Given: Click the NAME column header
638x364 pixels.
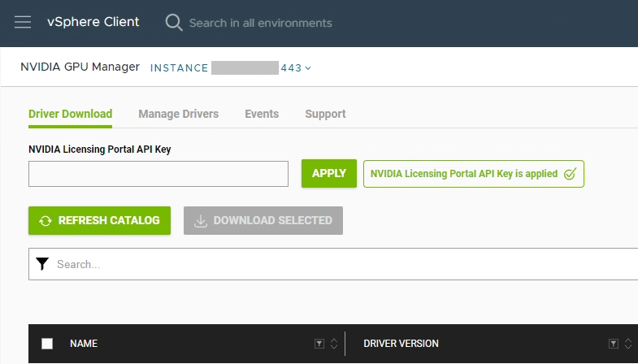Looking at the screenshot, I should [84, 344].
